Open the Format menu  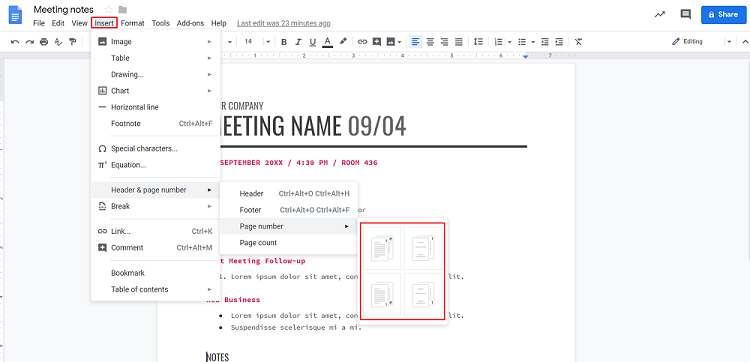(x=132, y=23)
